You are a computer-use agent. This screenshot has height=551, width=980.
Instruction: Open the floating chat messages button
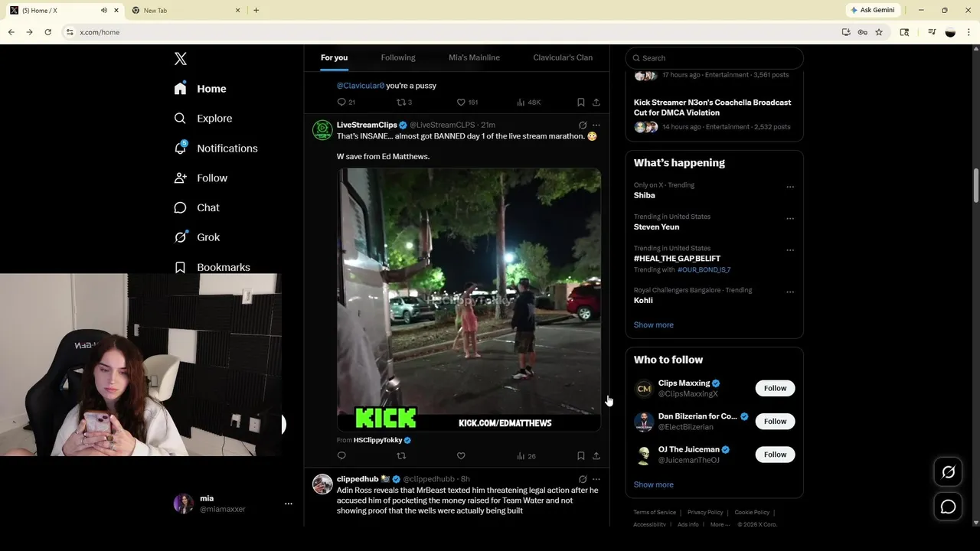(x=948, y=507)
